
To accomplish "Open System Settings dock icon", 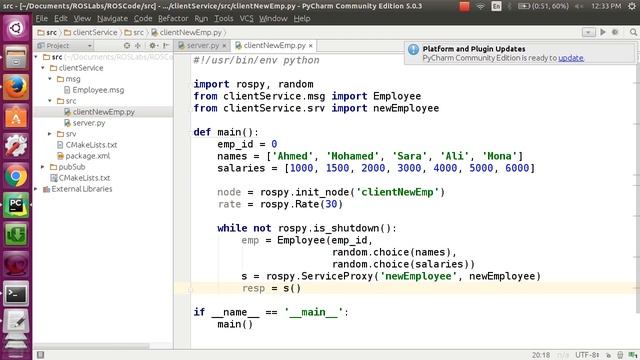I will (x=16, y=146).
